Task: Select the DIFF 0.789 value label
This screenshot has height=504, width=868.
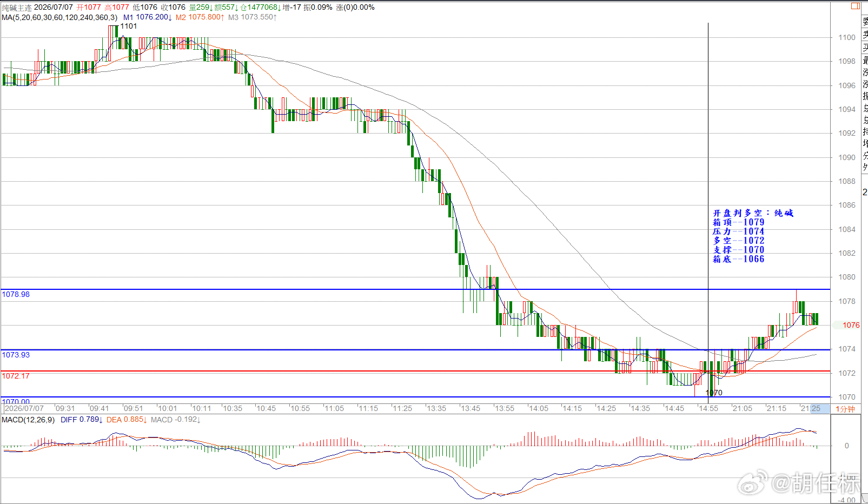Action: coord(82,420)
